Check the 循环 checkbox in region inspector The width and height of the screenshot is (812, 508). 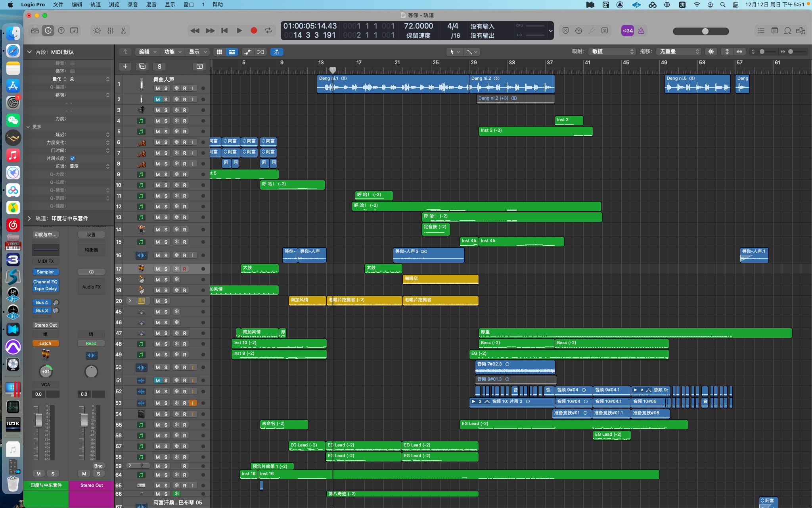pos(73,71)
